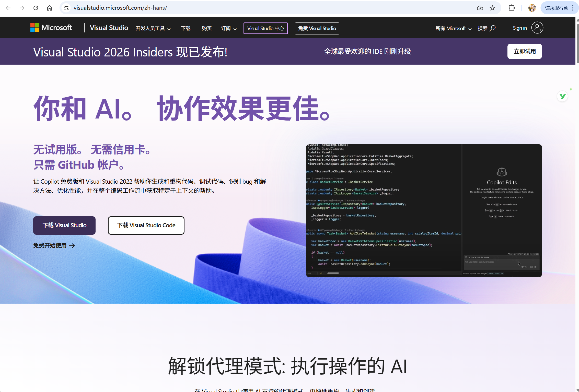Click the speedometer icon in the address bar
The width and height of the screenshot is (579, 392).
480,8
